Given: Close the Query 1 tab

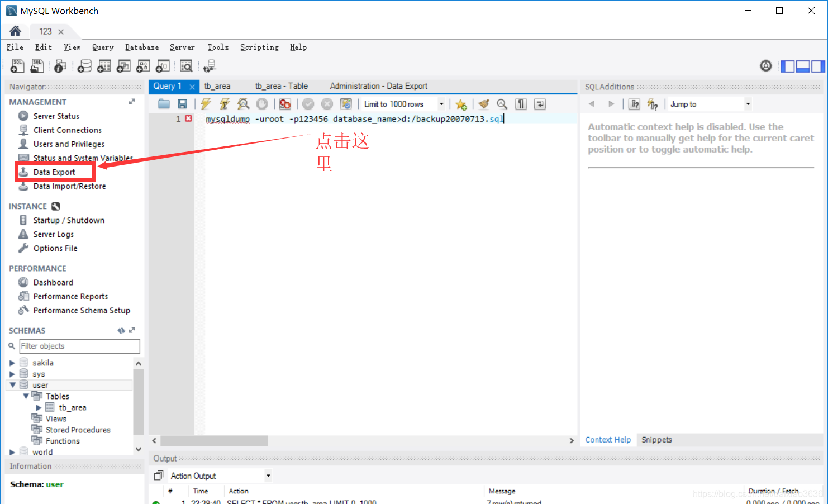Looking at the screenshot, I should click(x=192, y=87).
